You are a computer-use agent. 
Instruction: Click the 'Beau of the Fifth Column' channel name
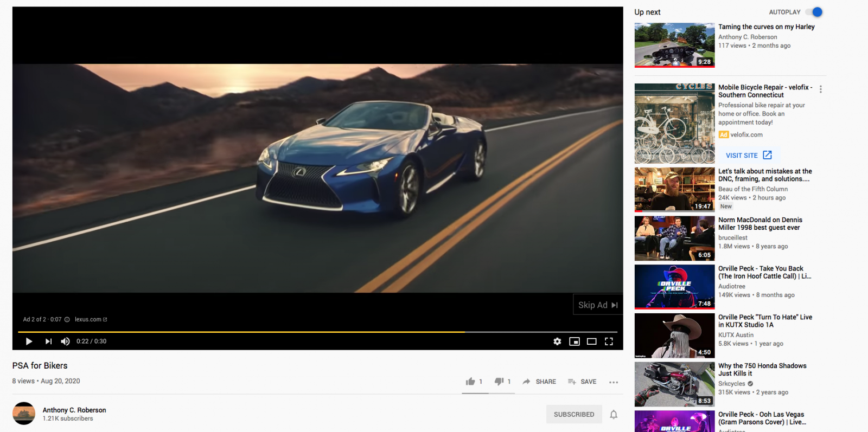click(x=753, y=189)
